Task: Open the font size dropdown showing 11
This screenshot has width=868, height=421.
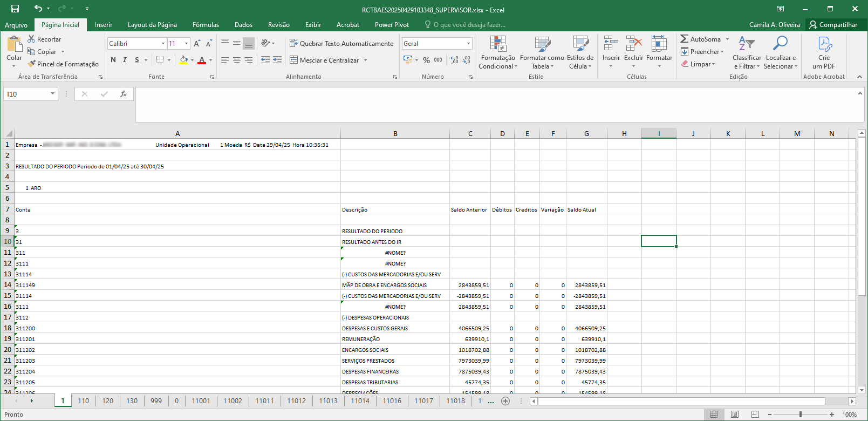Action: [x=187, y=44]
